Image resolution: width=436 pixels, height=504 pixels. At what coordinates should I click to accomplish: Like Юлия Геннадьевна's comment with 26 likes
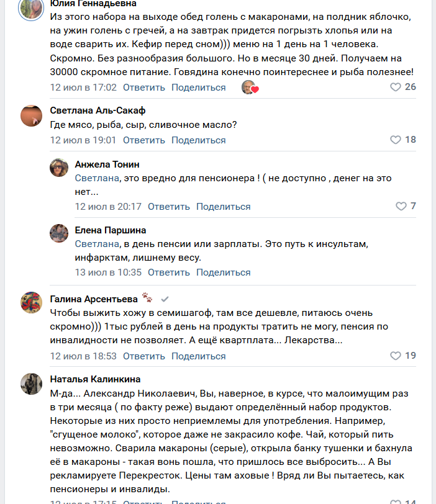[396, 88]
